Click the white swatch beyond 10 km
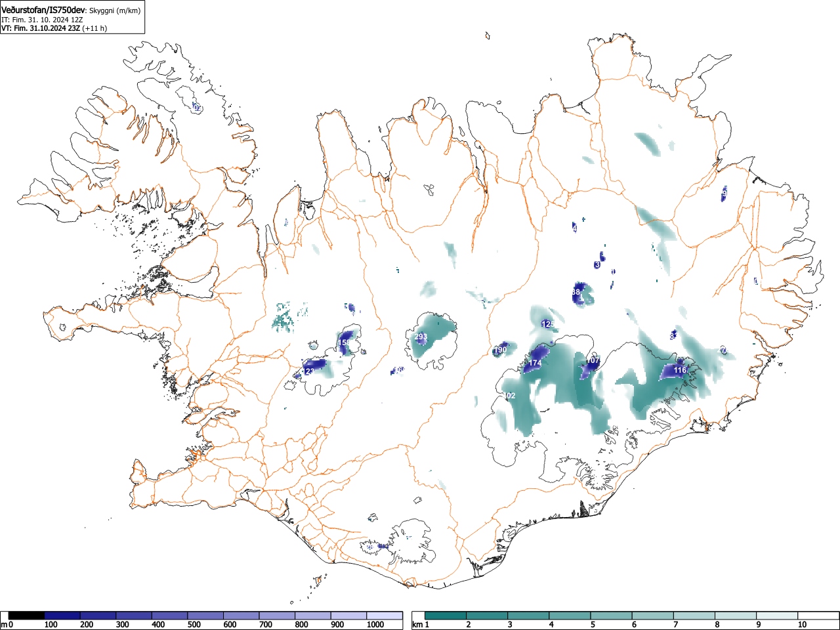840x630 pixels. click(818, 616)
